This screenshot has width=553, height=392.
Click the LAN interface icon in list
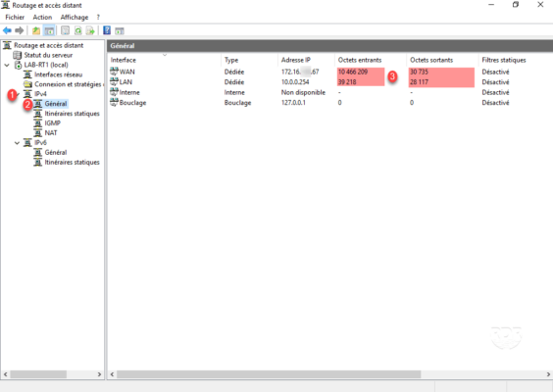(114, 81)
